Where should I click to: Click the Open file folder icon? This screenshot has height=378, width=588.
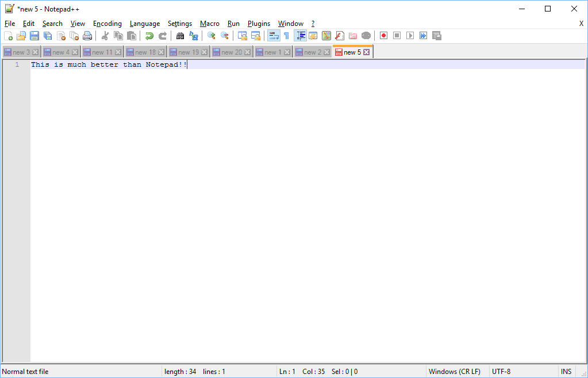[x=21, y=36]
